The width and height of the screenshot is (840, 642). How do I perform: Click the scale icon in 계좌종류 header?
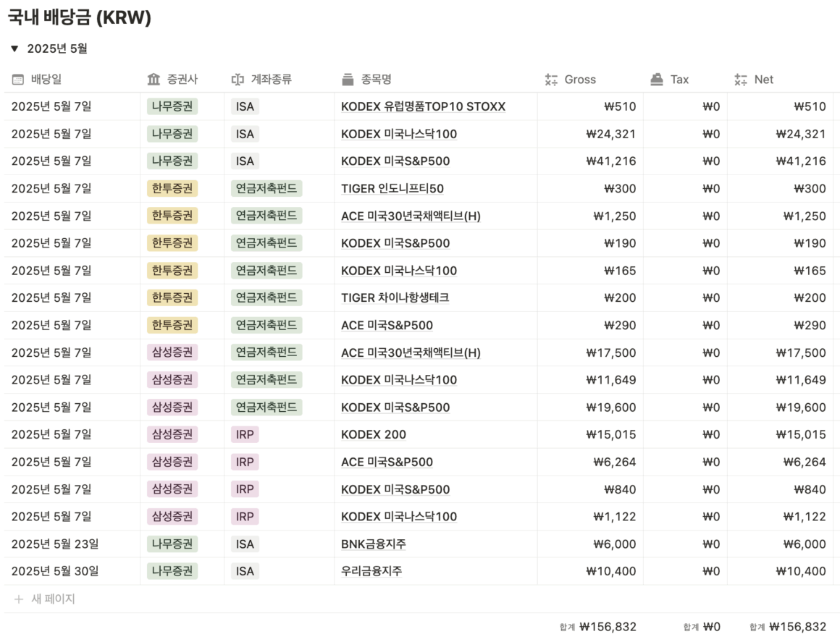coord(238,80)
